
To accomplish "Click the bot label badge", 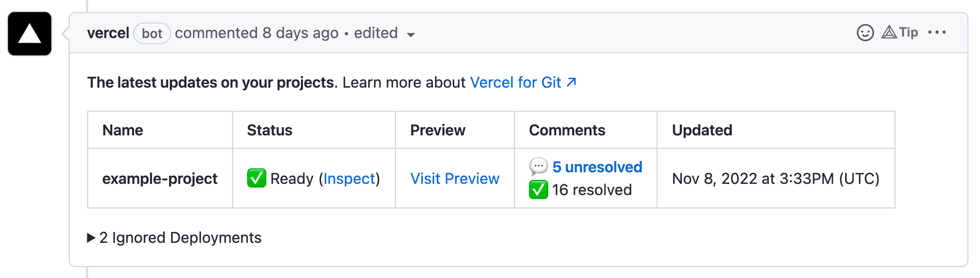I will (152, 34).
